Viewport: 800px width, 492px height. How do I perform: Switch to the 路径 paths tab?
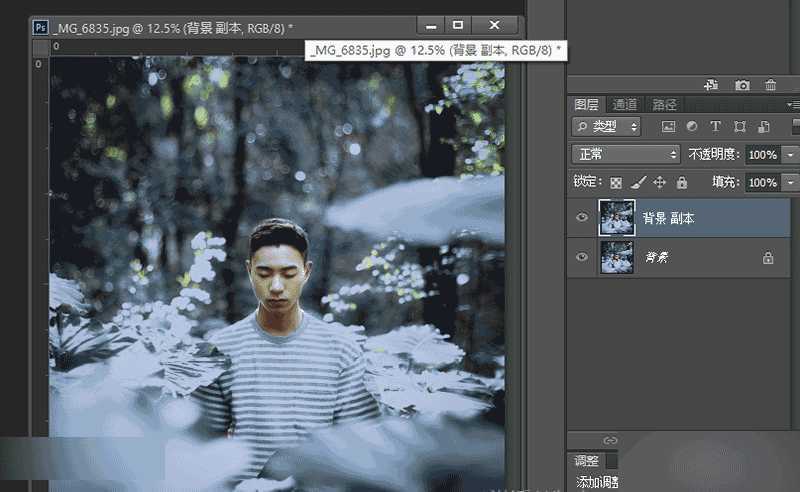click(664, 105)
